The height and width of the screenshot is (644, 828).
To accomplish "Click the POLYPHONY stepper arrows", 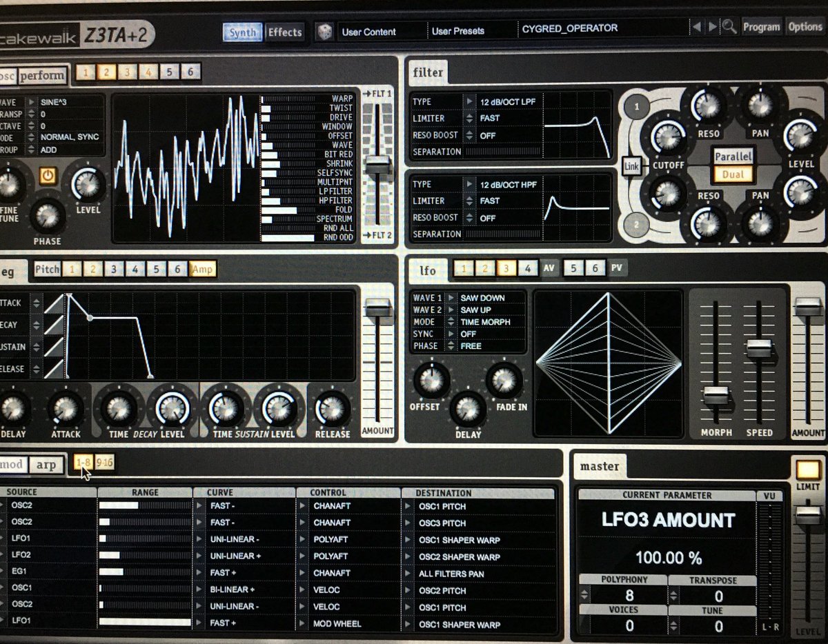I will [585, 594].
